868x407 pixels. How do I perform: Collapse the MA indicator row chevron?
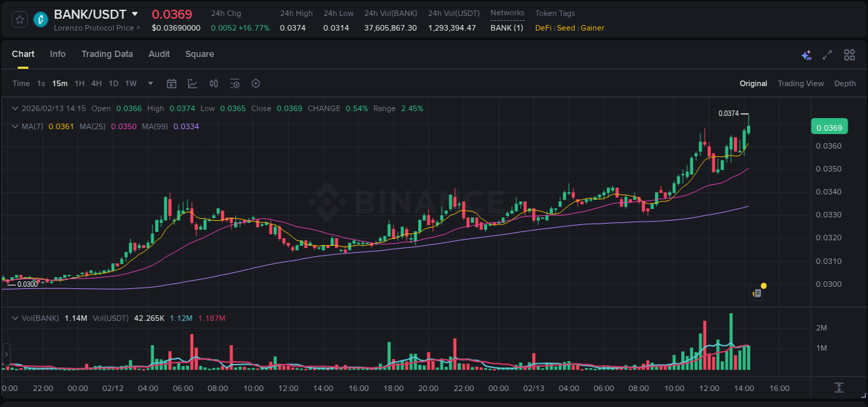[15, 126]
